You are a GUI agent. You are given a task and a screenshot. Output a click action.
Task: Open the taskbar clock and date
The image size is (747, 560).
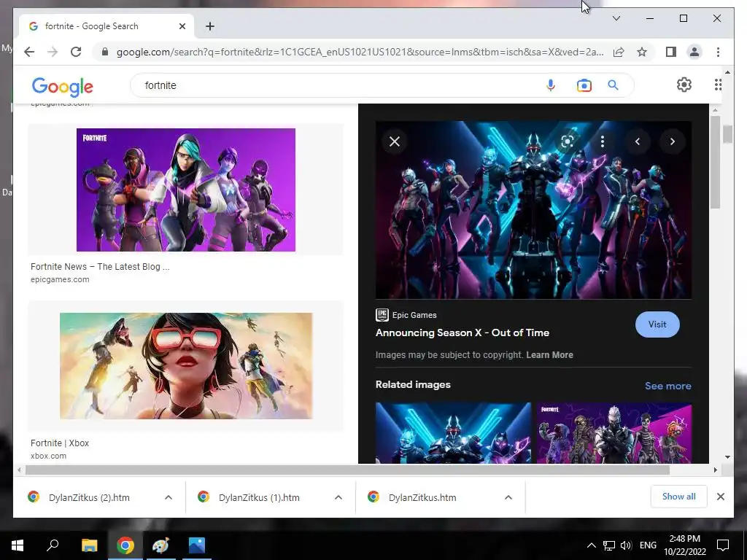point(684,545)
